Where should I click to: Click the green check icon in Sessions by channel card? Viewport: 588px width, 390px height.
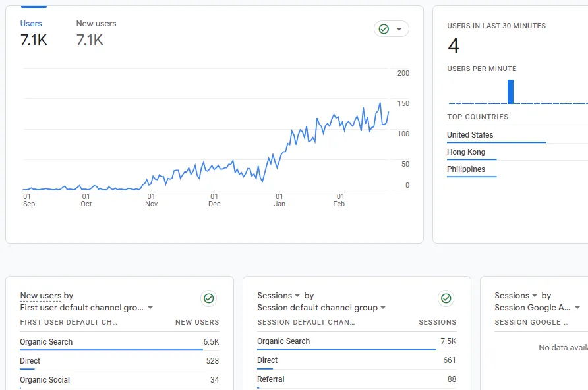(446, 299)
